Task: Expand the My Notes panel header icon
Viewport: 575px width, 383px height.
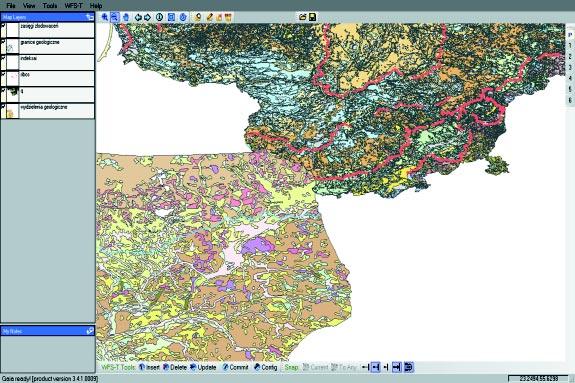Action: coord(90,331)
